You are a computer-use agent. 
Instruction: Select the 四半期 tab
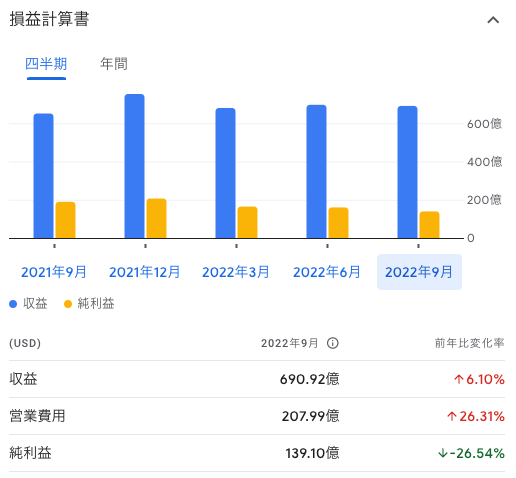coord(46,64)
